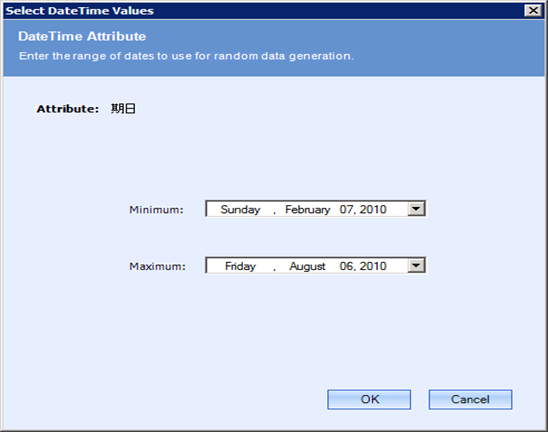
Task: Click the random data generation description text
Action: 186,56
